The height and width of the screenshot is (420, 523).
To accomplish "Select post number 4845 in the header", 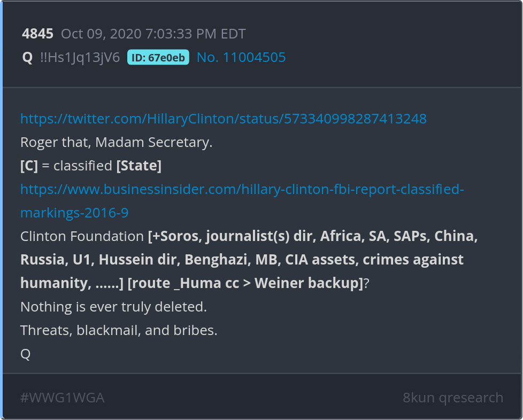I will click(x=37, y=34).
